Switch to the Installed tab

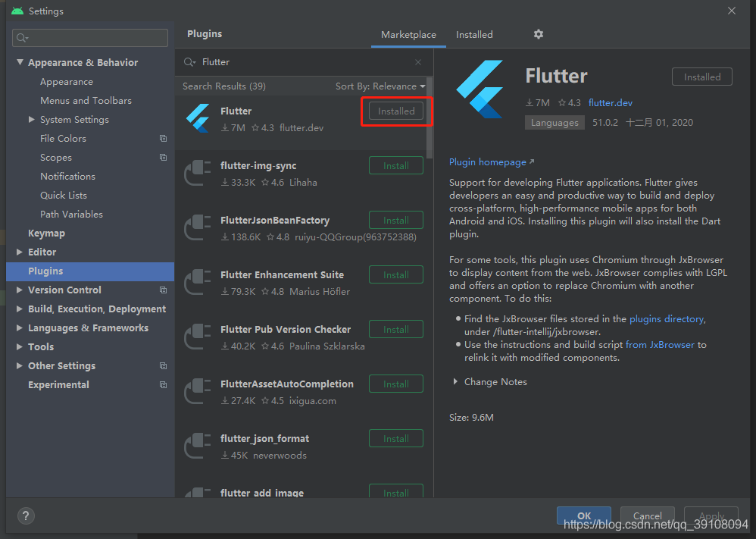coord(474,35)
